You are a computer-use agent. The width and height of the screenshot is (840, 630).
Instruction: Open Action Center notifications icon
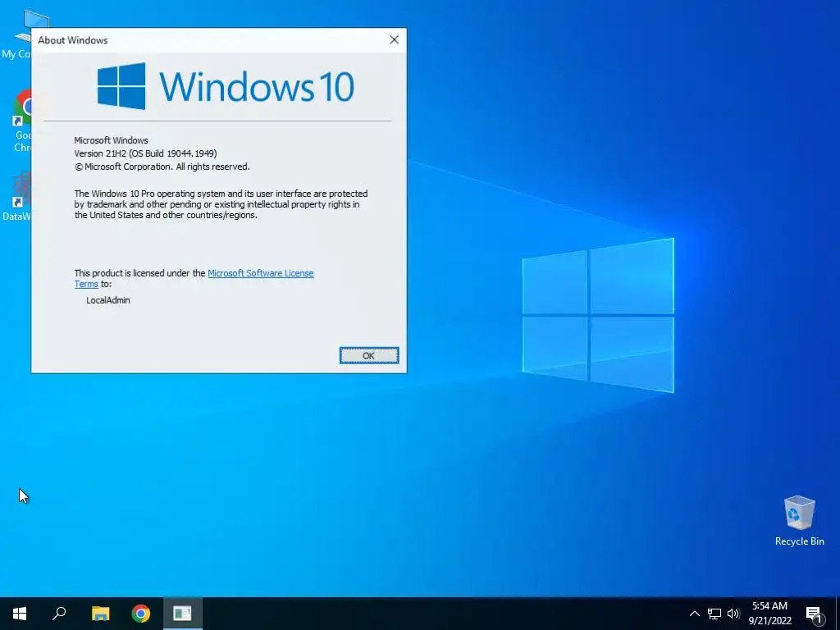click(814, 614)
